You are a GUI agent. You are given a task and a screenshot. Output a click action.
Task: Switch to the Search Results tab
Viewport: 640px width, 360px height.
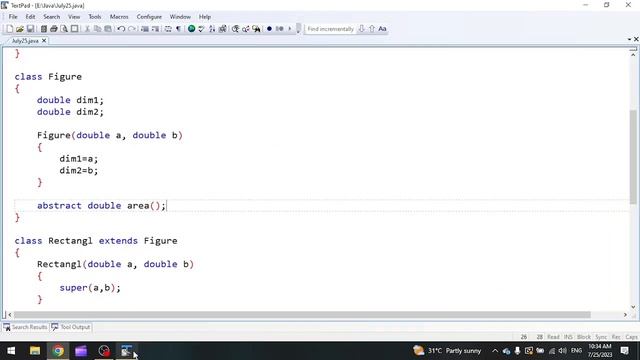click(x=25, y=327)
